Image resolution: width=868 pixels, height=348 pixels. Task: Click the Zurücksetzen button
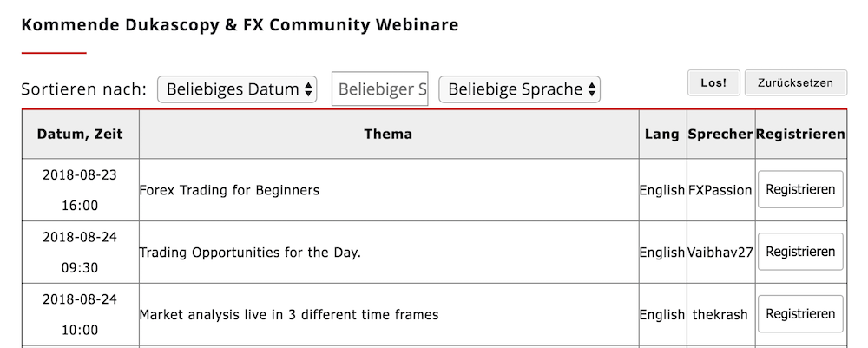795,83
